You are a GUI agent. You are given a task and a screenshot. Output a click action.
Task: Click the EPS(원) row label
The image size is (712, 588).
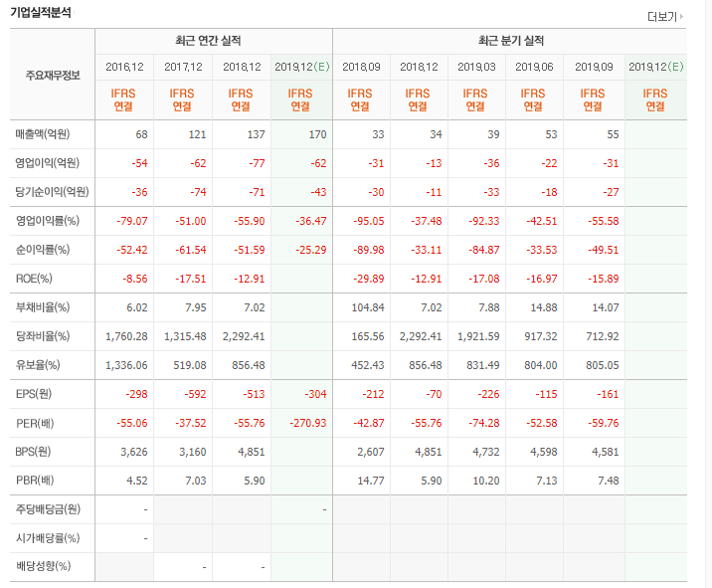pyautogui.click(x=36, y=394)
